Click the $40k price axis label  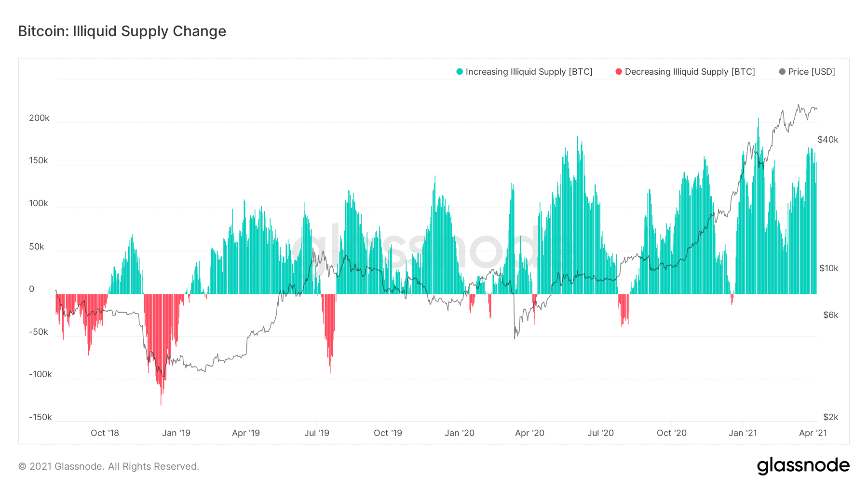point(827,140)
